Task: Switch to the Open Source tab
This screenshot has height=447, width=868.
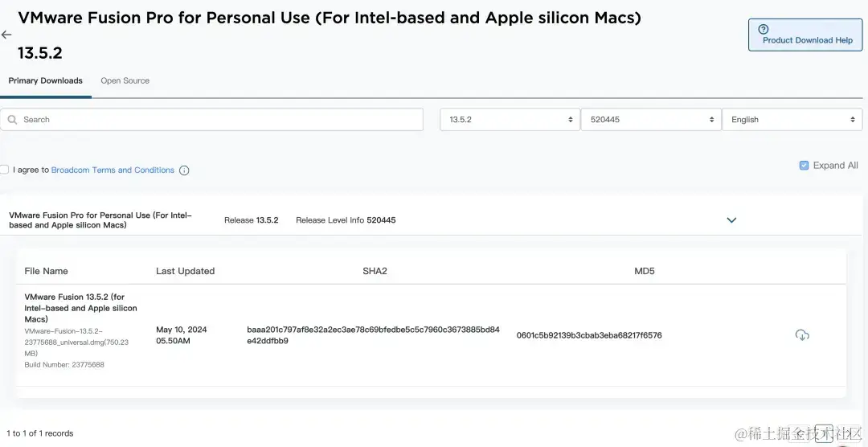Action: click(x=125, y=80)
